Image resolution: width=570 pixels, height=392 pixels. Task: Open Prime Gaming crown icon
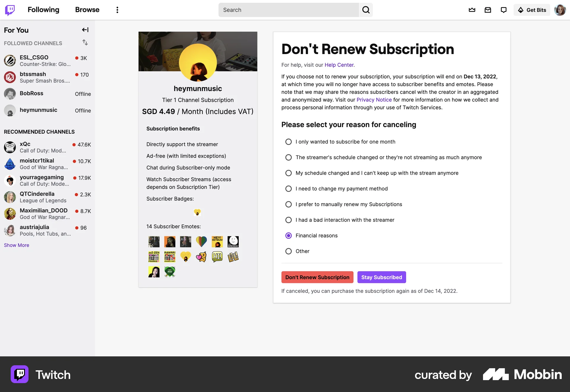472,10
